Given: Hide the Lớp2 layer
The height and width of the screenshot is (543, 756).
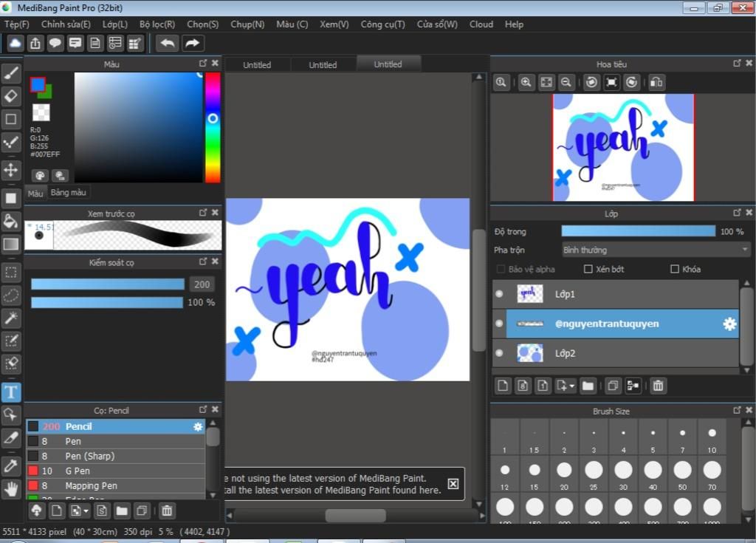Looking at the screenshot, I should [500, 353].
